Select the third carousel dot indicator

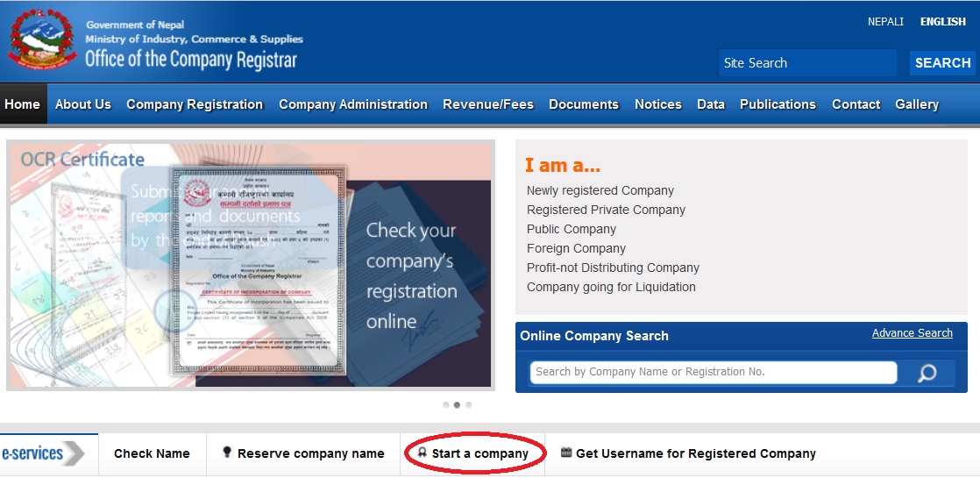[469, 405]
